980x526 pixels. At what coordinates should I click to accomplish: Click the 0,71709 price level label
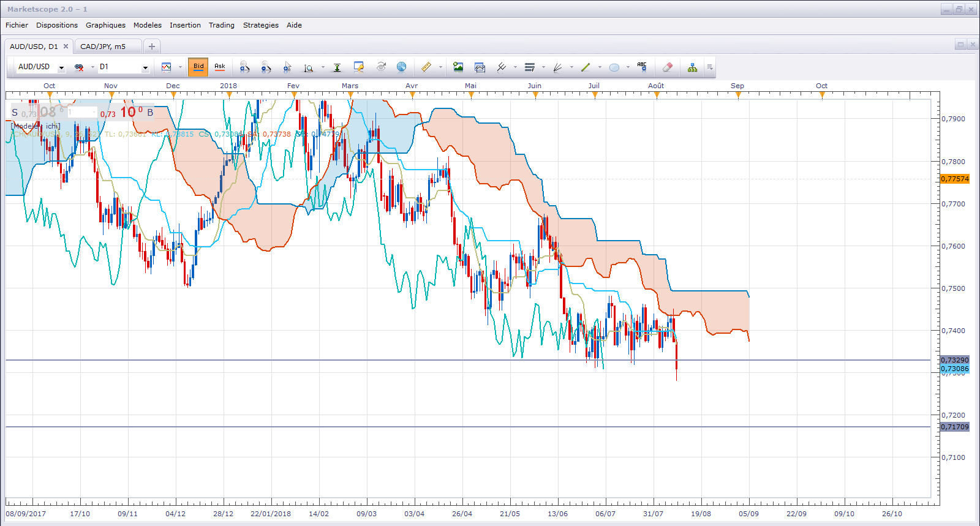tap(955, 427)
